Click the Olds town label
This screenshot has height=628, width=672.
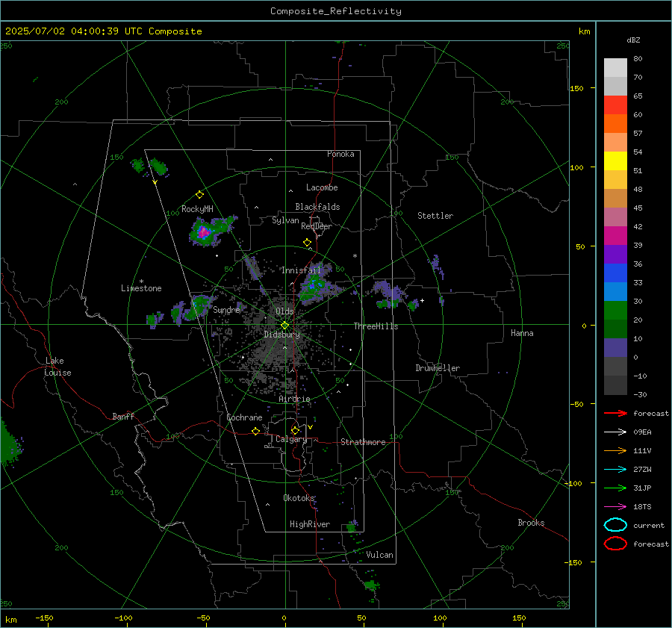(x=284, y=311)
